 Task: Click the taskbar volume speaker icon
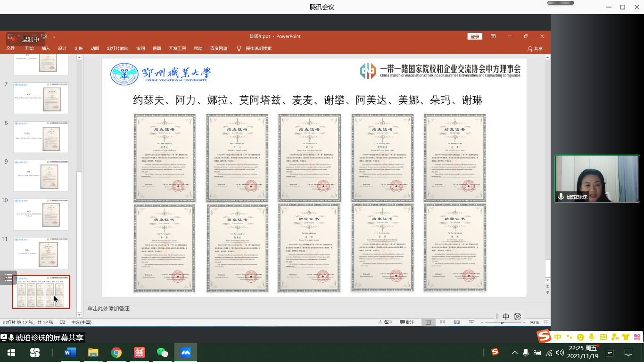(x=560, y=353)
